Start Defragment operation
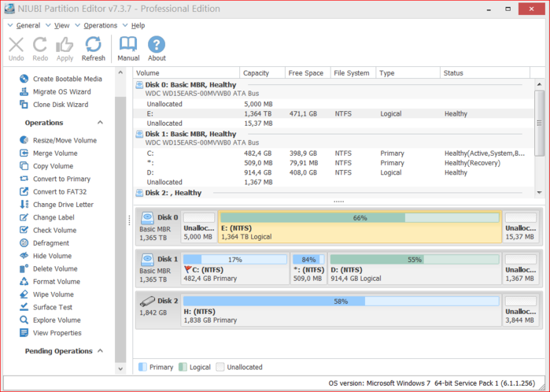Screen dimensions: 550x392 pyautogui.click(x=44, y=243)
